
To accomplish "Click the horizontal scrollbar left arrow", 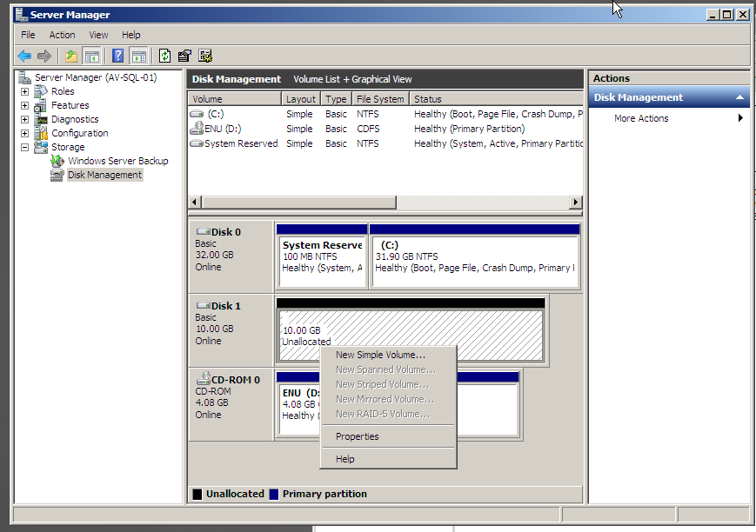I will [x=194, y=202].
